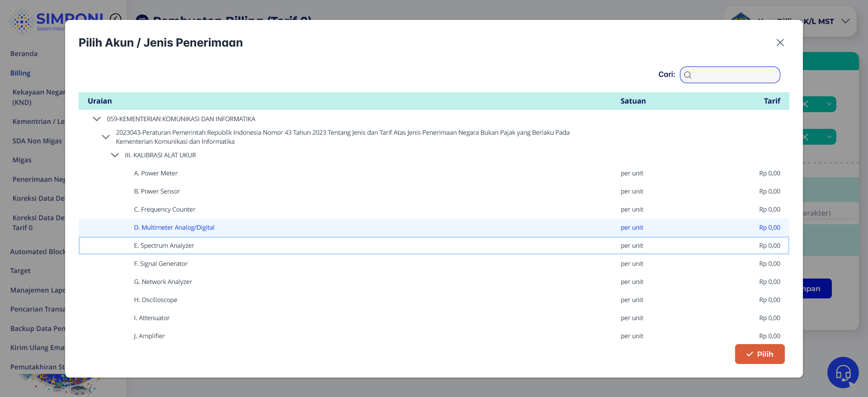Pick H. Oscilloscope from the list
This screenshot has height=397, width=868.
pyautogui.click(x=156, y=300)
